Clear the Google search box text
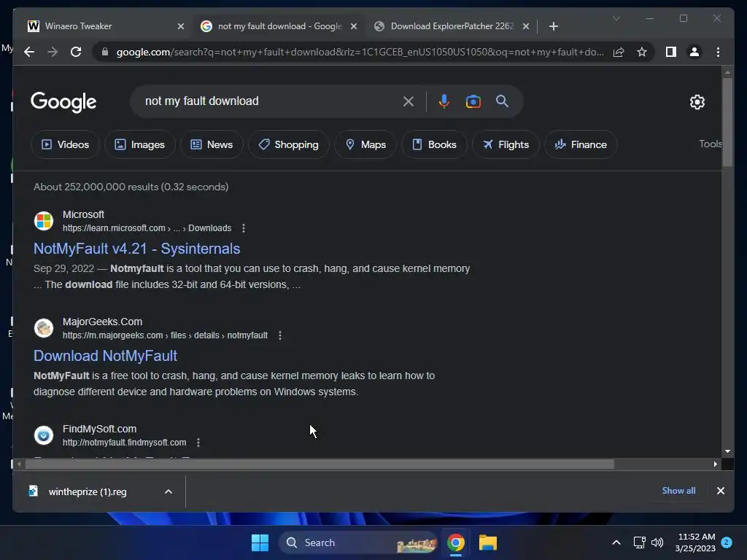The image size is (747, 560). point(409,101)
